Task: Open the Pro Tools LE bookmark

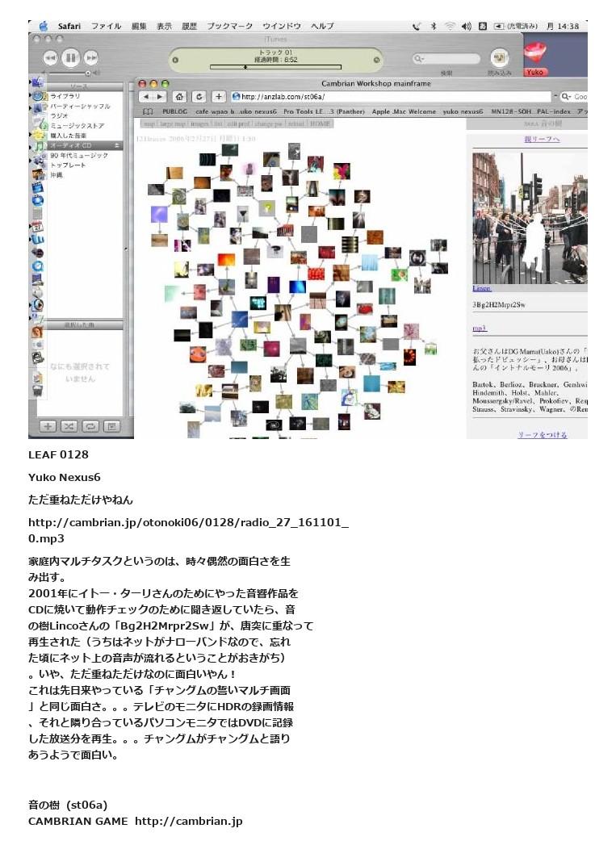Action: coord(324,111)
